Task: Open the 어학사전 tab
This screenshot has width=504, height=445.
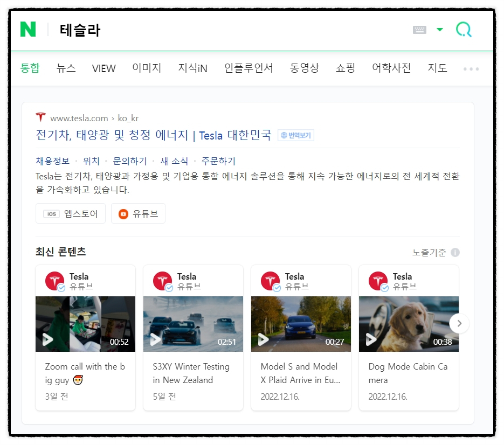Action: click(x=391, y=68)
